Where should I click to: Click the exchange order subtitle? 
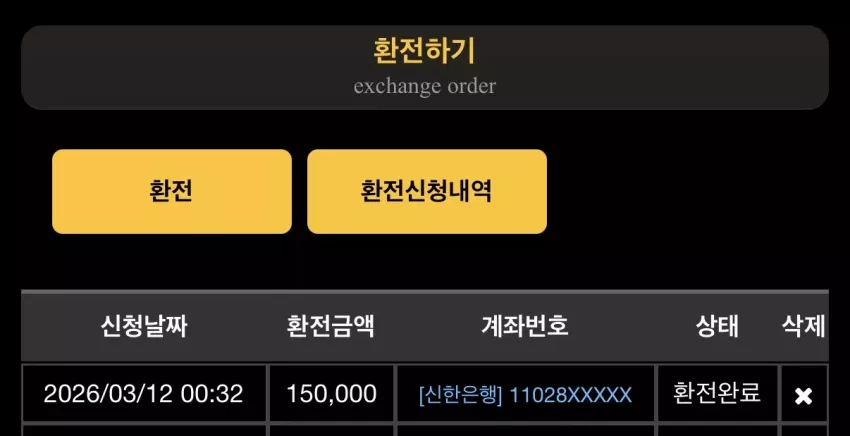pyautogui.click(x=424, y=86)
